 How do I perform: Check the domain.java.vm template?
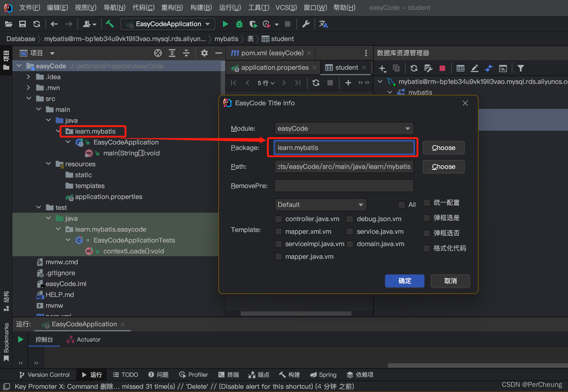pos(350,244)
